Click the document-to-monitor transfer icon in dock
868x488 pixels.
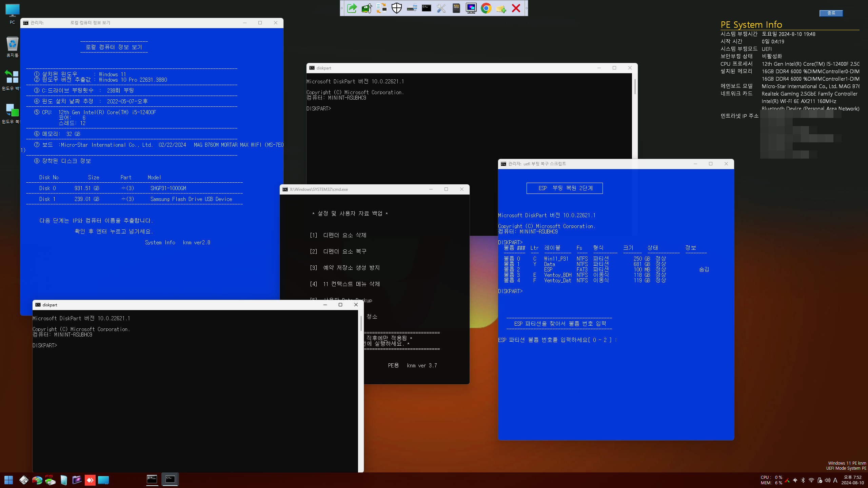coord(381,8)
